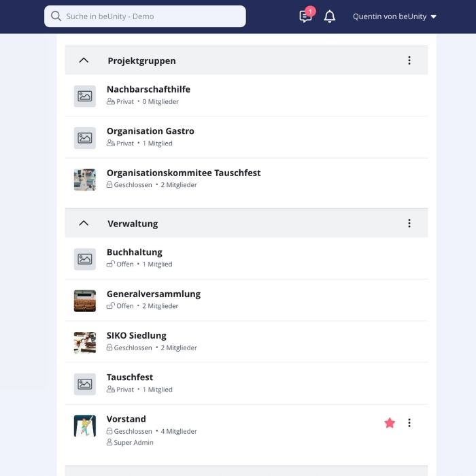Open the notifications bell

330,16
